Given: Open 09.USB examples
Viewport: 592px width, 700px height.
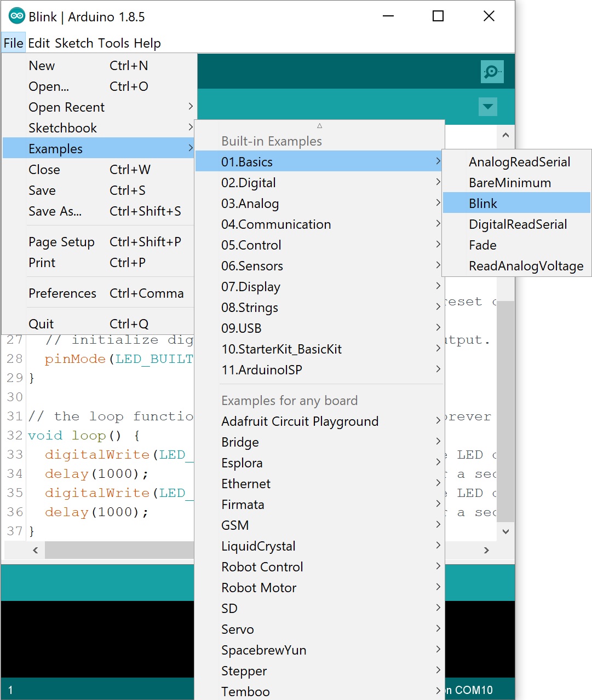Looking at the screenshot, I should tap(319, 328).
